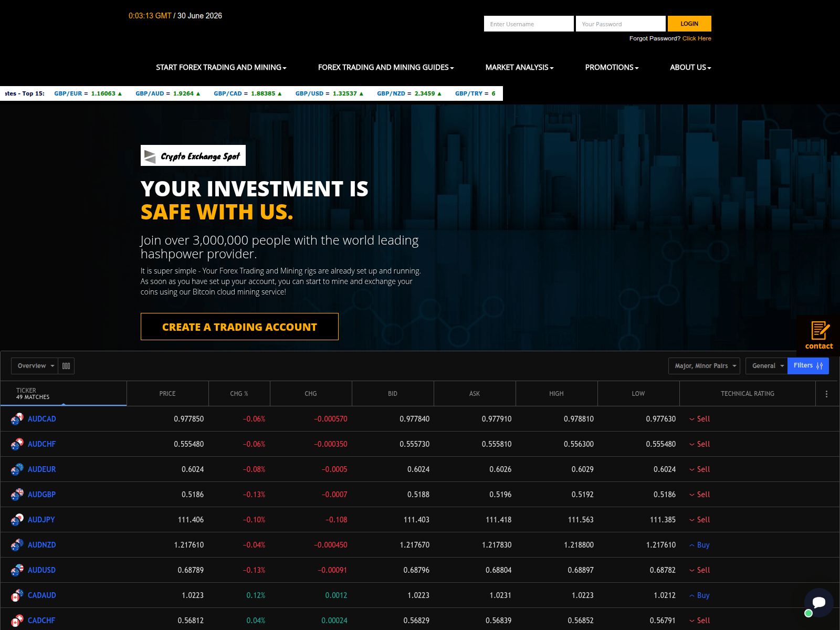This screenshot has height=630, width=840.
Task: Click the Crypto Exchange Spot logo
Action: point(193,155)
